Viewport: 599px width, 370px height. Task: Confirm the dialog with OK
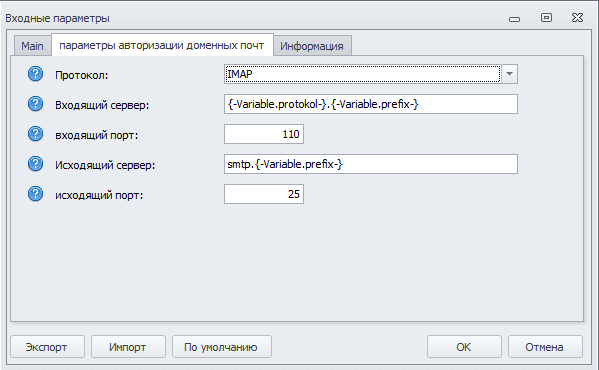(x=464, y=347)
